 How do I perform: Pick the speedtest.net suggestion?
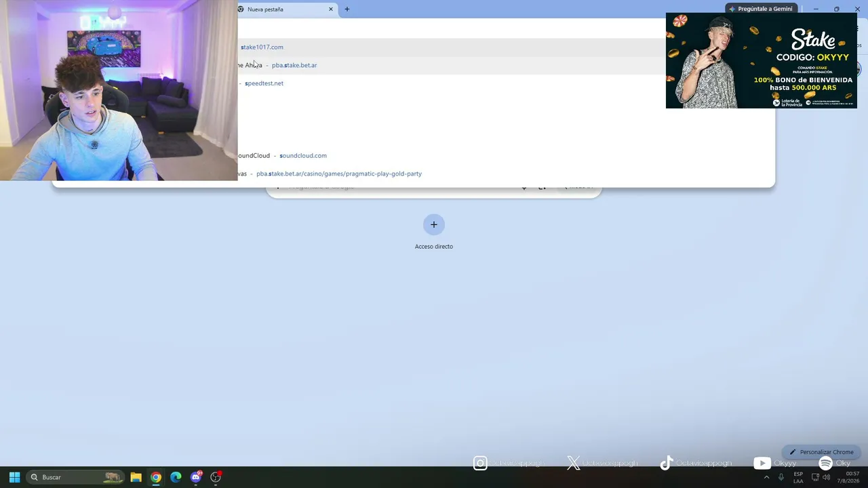264,83
